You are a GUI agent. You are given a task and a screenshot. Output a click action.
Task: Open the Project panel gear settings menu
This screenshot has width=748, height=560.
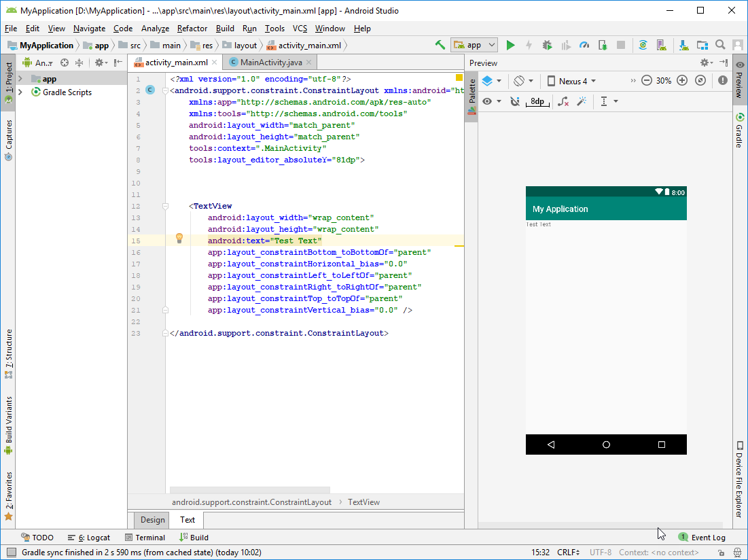coord(101,63)
